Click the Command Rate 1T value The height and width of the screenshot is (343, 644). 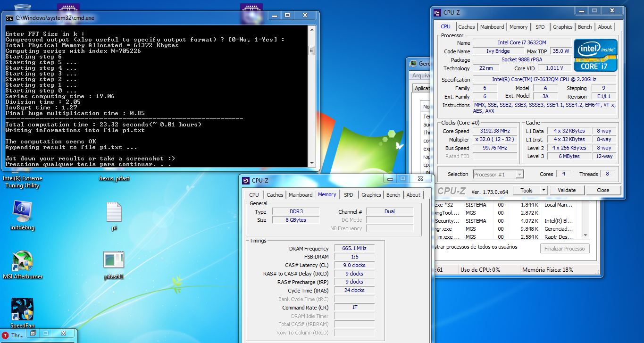(x=354, y=307)
